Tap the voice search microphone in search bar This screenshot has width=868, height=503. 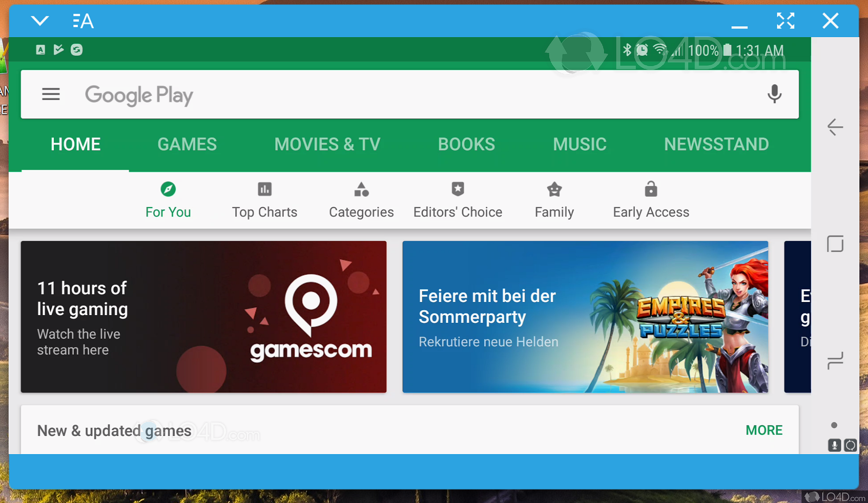[x=774, y=94]
